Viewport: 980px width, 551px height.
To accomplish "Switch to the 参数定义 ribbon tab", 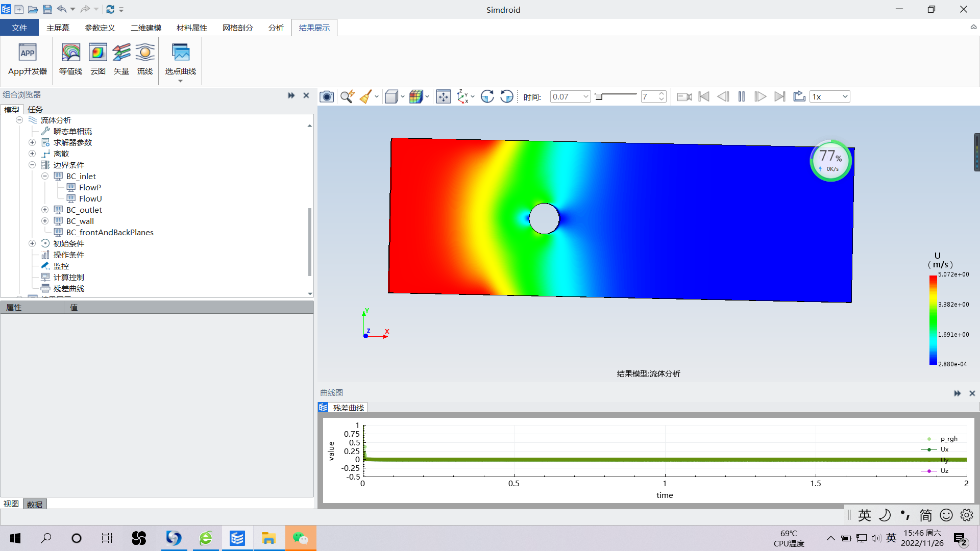I will [100, 28].
